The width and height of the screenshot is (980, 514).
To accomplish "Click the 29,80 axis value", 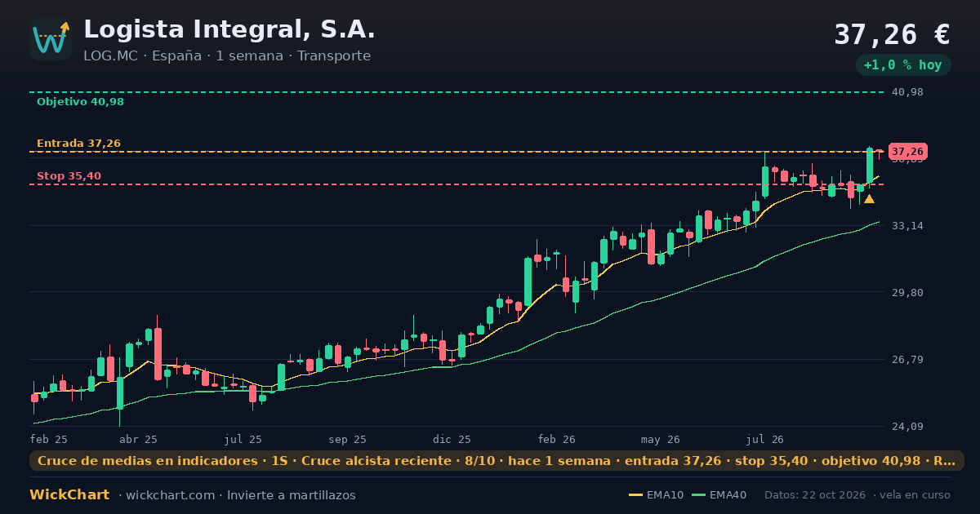I will [907, 292].
